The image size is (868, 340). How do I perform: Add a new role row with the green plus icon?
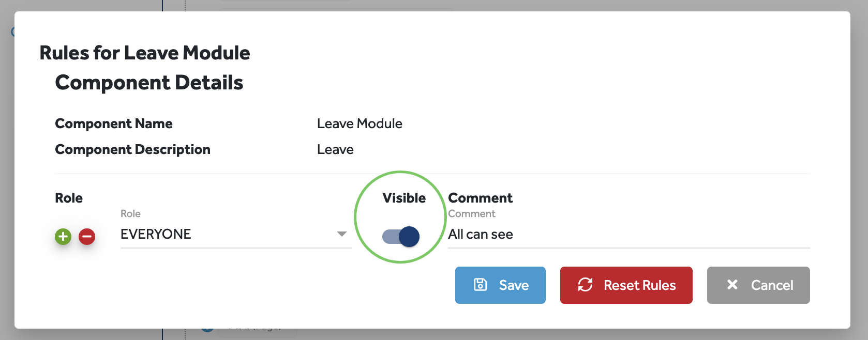coord(63,237)
